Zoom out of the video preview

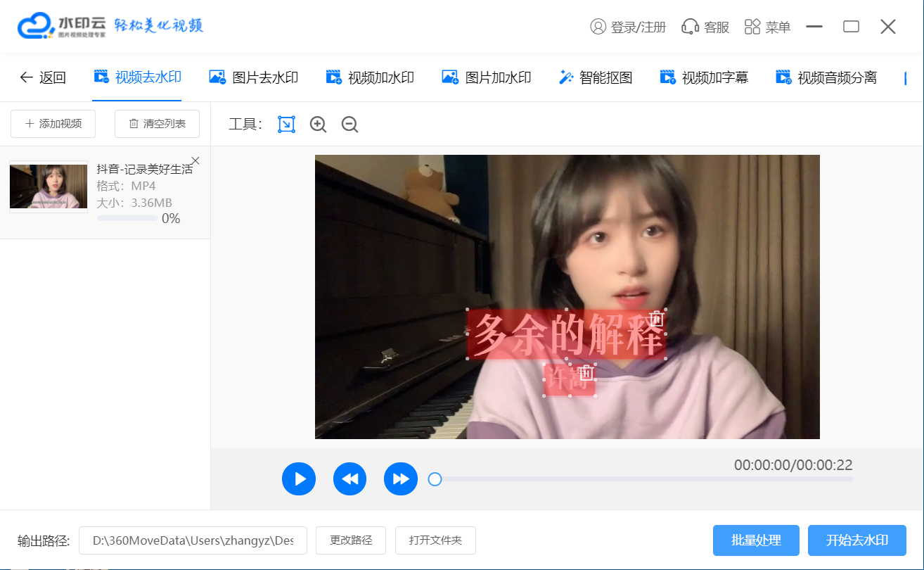coord(349,125)
